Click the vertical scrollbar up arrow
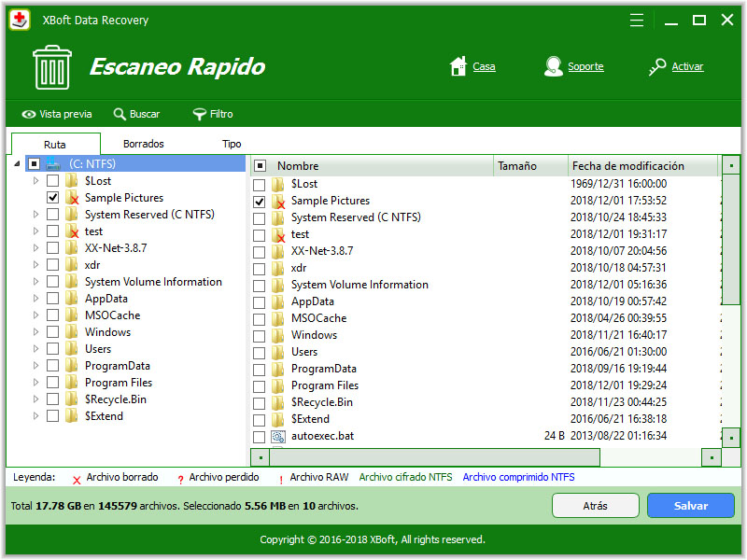 tap(731, 166)
